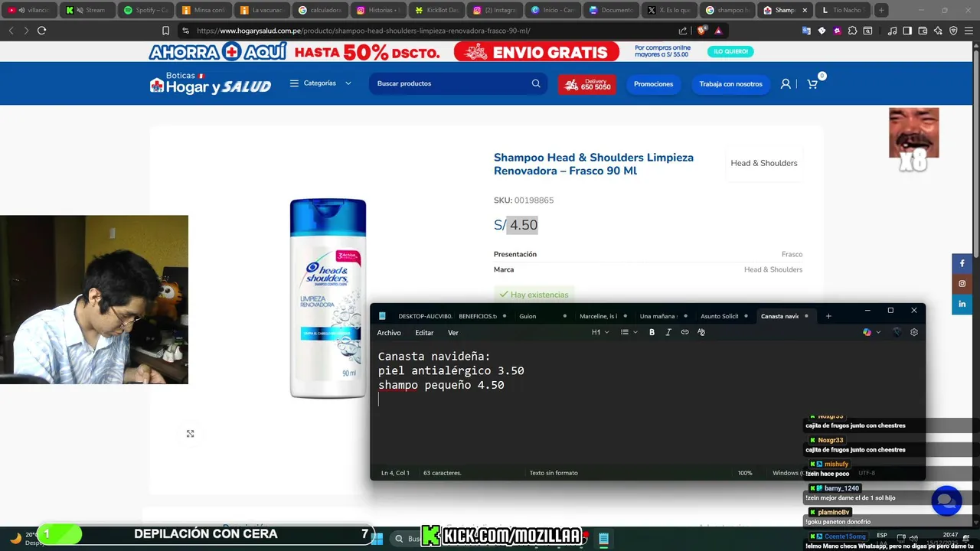The image size is (980, 551).
Task: Open the Windows Start button
Action: tap(377, 539)
